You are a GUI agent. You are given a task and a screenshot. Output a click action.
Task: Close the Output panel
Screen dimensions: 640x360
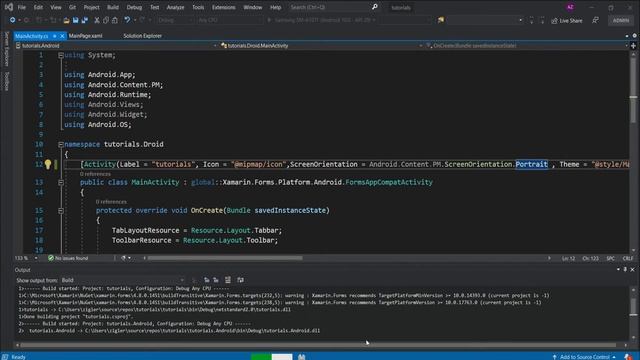[x=632, y=269]
